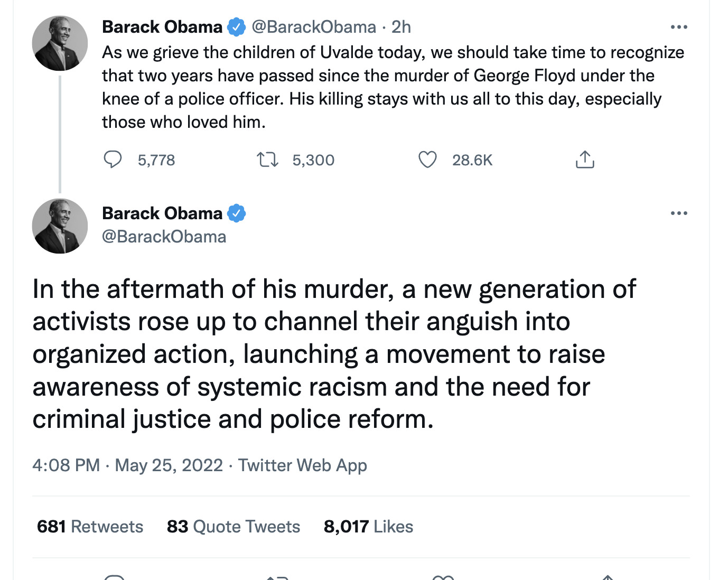Click the verified badge beside the second name

(236, 213)
